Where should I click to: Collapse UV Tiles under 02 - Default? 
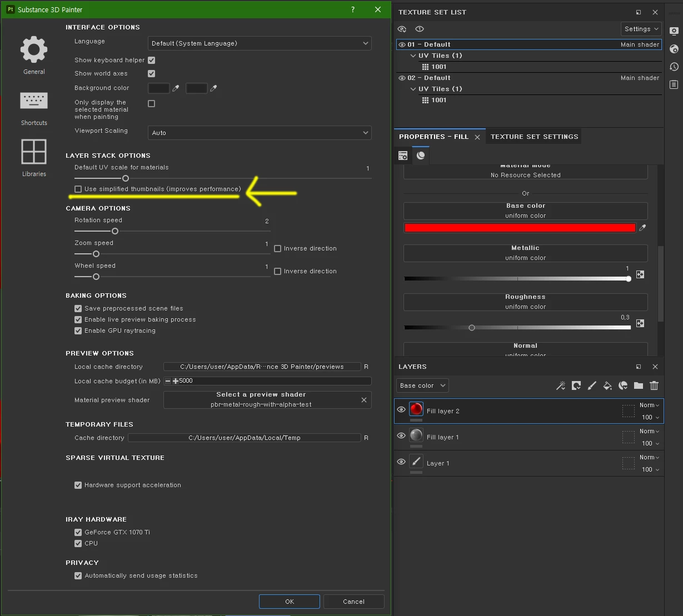(413, 89)
